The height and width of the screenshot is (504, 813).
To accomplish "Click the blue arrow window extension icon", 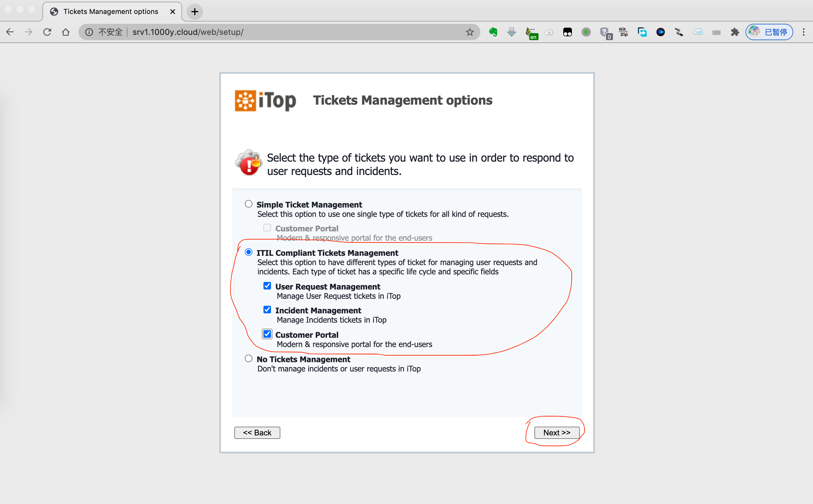I will (642, 32).
